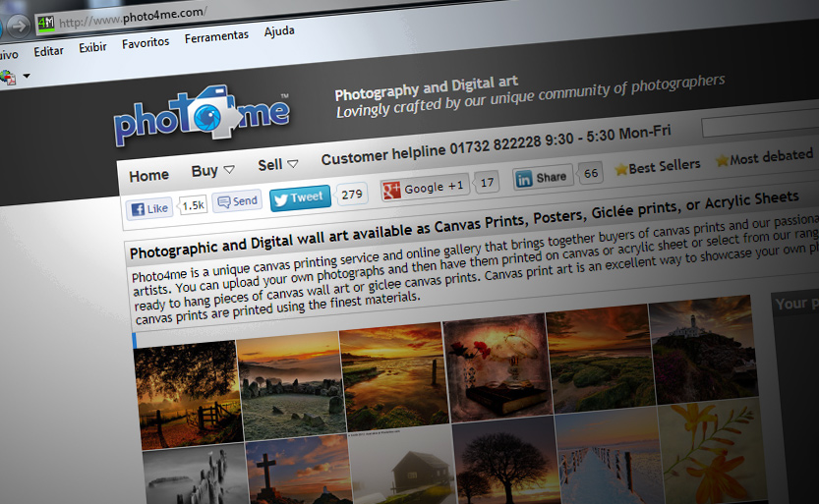Expand the Buy dropdown menu
This screenshot has width=819, height=504.
(212, 171)
